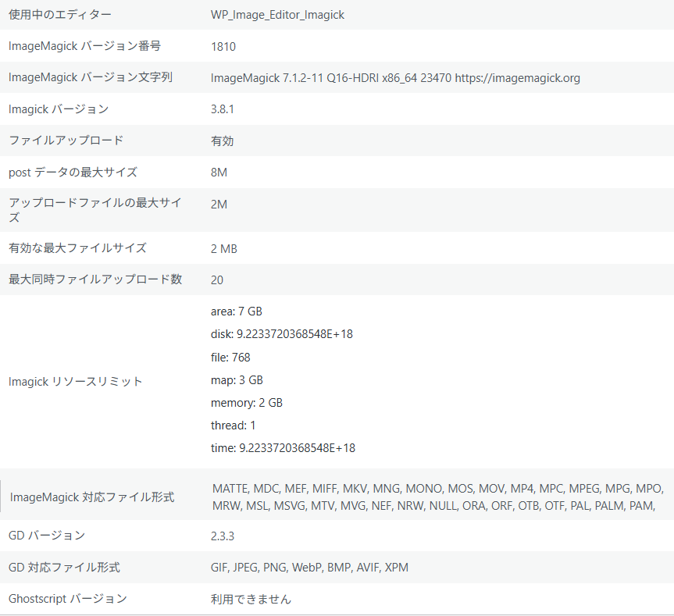
Task: Click the memory: 2 GB limit entry
Action: (x=247, y=403)
